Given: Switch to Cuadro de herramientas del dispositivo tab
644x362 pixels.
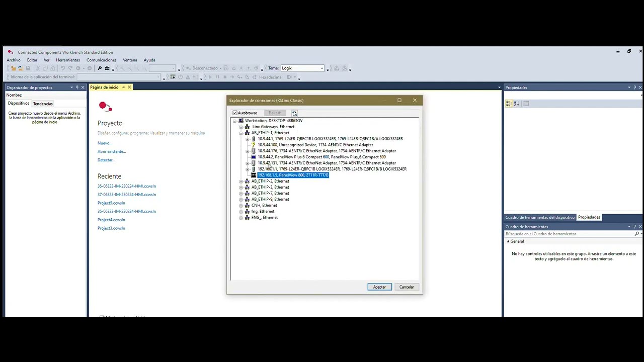Looking at the screenshot, I should tap(540, 217).
